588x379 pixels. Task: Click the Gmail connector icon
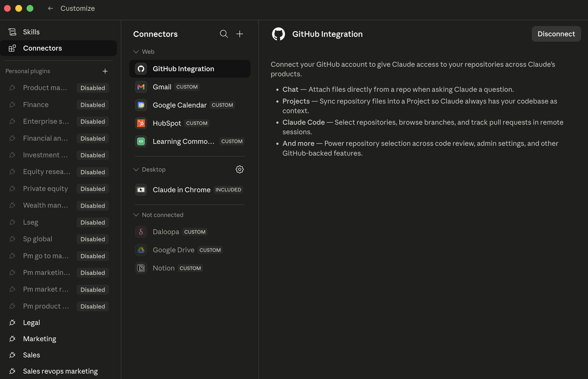pos(141,87)
